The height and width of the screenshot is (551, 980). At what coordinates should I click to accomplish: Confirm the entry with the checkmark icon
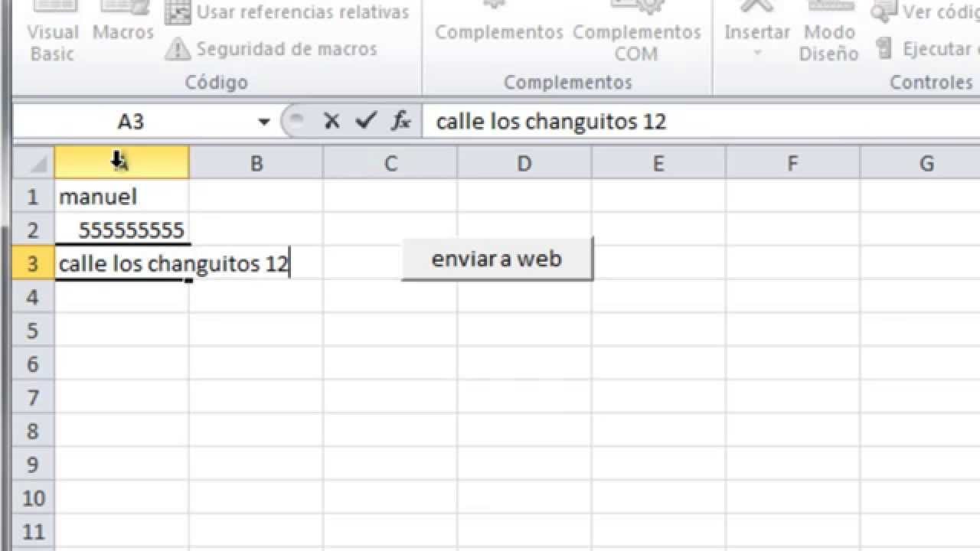366,121
